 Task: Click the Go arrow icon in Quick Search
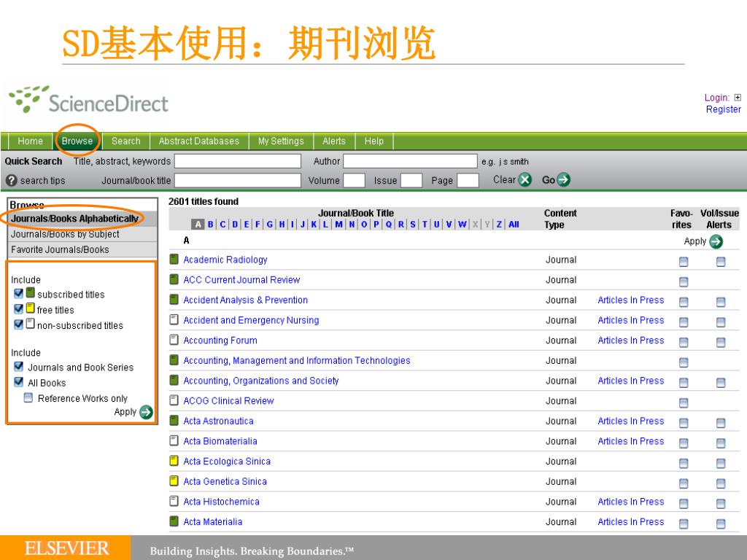[564, 180]
